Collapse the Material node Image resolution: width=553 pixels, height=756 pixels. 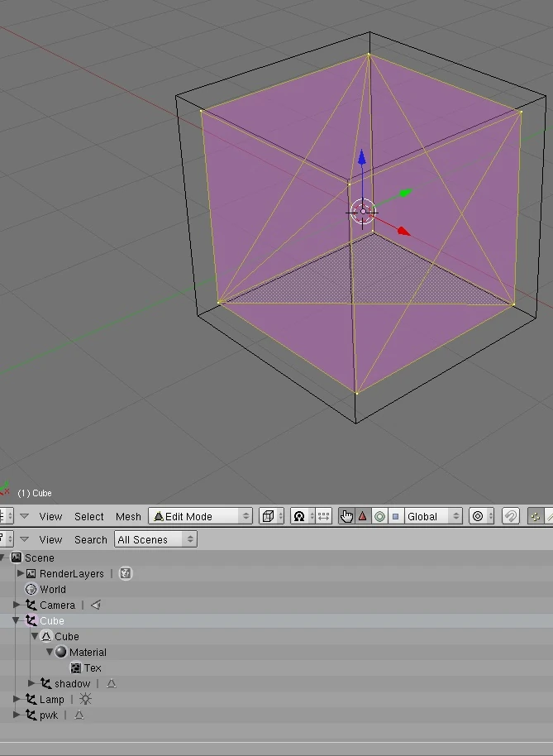click(x=49, y=652)
